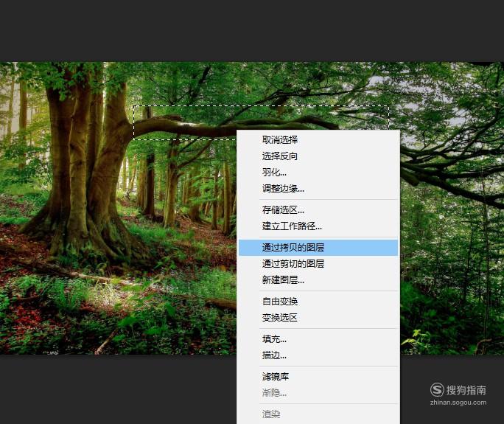Click the greyed 渐隐... entry
The image size is (504, 424).
point(318,393)
